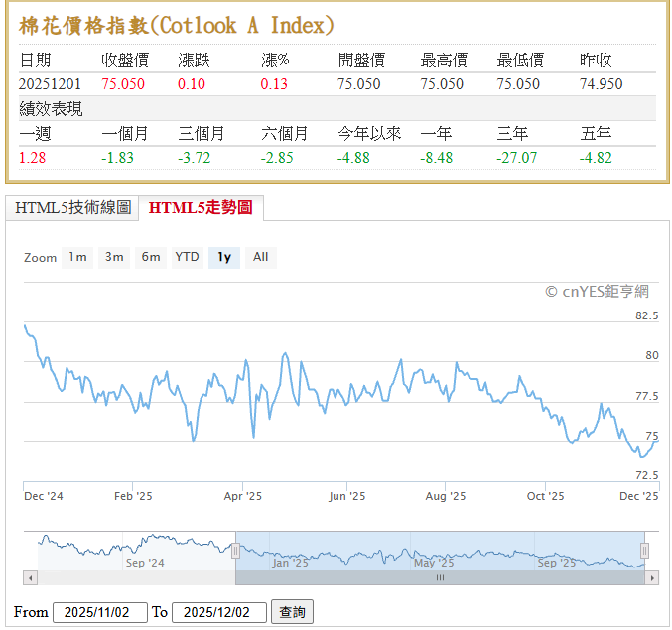Select the HTML5走勢圖 tab
672x630 pixels.
200,207
